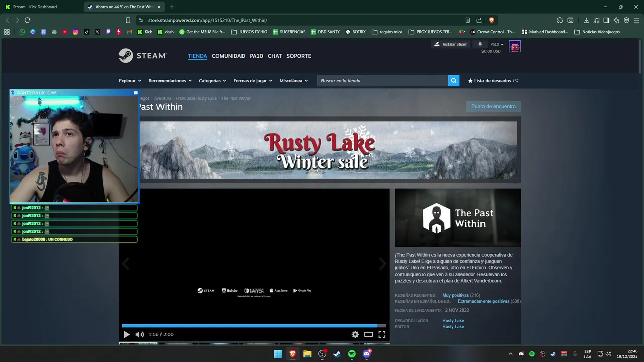The width and height of the screenshot is (644, 362).
Task: Open Lista de deseados wishlist
Action: (493, 81)
